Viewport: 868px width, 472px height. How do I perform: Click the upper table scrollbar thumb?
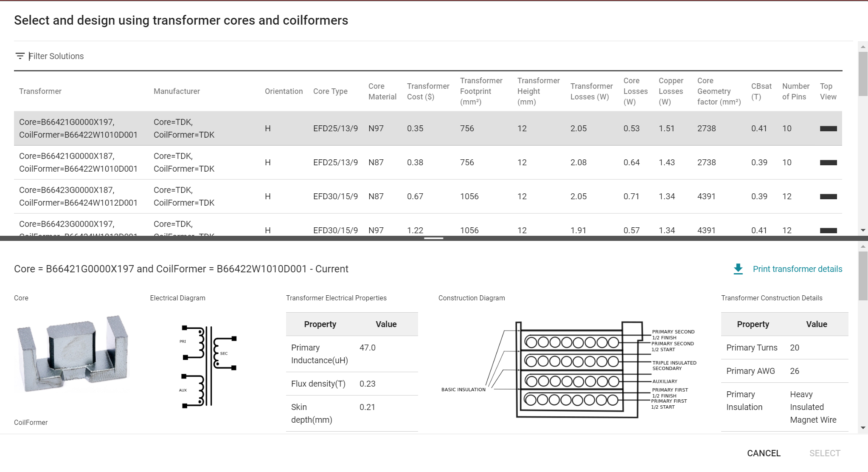(x=862, y=74)
